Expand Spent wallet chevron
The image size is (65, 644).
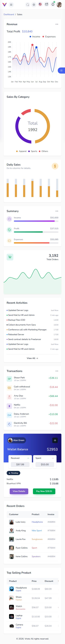(x=53, y=458)
